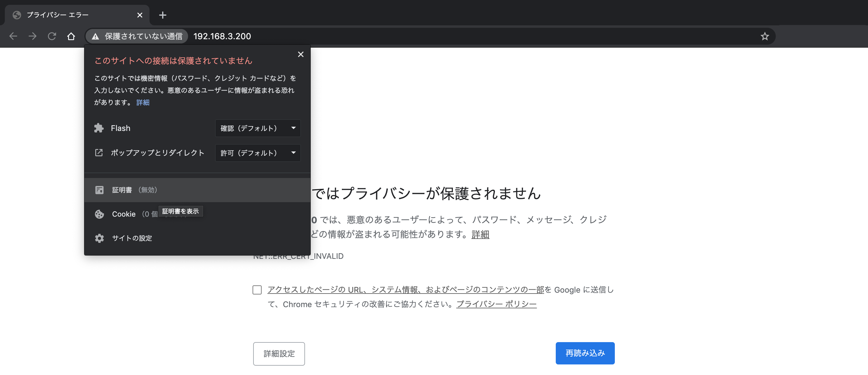Open the ポップアップとリダイレクト permission dropdown
This screenshot has width=868, height=375.
pyautogui.click(x=258, y=153)
